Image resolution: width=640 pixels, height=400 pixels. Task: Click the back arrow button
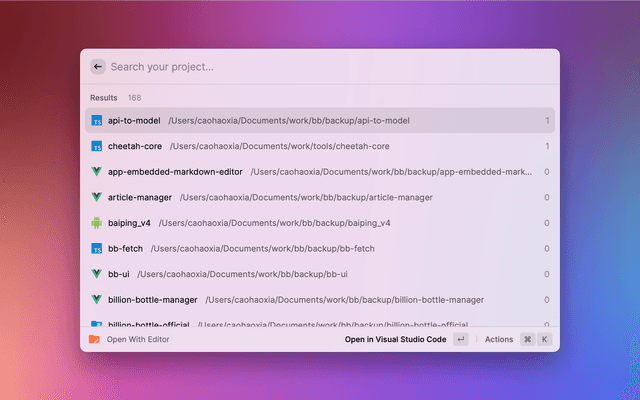click(97, 67)
